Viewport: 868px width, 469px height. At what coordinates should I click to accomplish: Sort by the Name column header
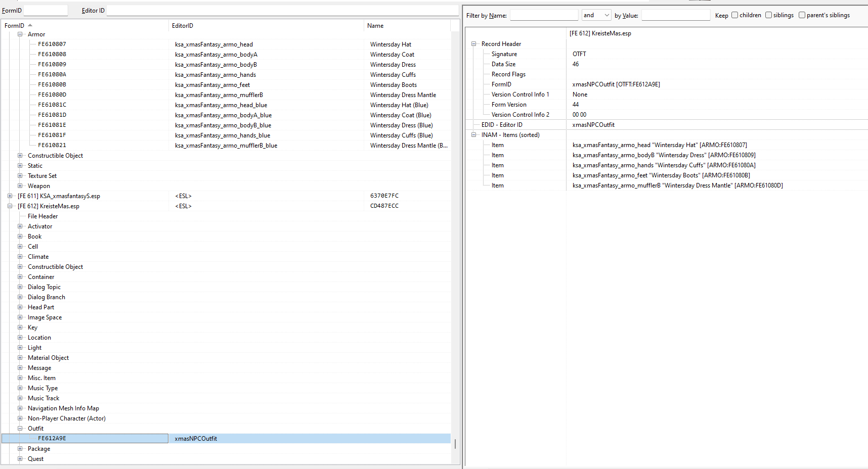(407, 26)
